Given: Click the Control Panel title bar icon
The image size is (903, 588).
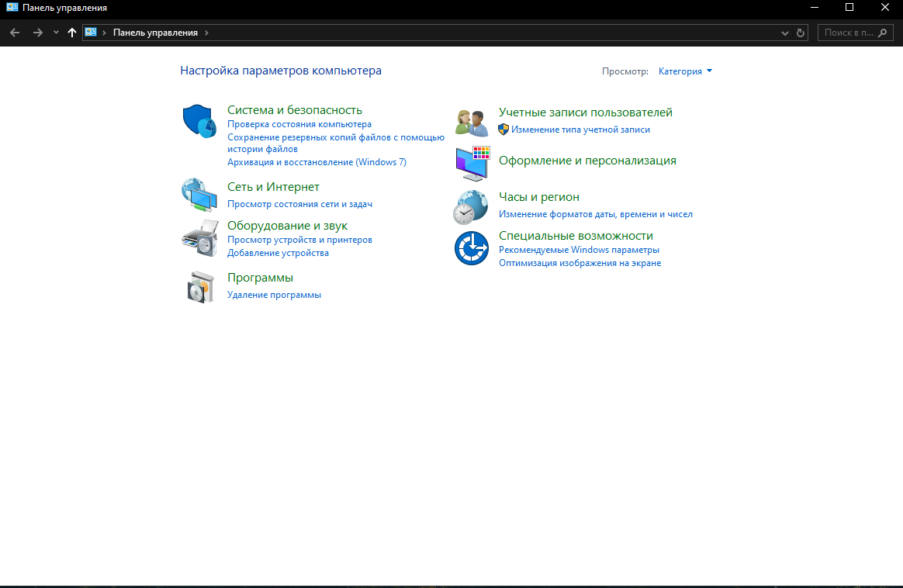Looking at the screenshot, I should pyautogui.click(x=12, y=8).
